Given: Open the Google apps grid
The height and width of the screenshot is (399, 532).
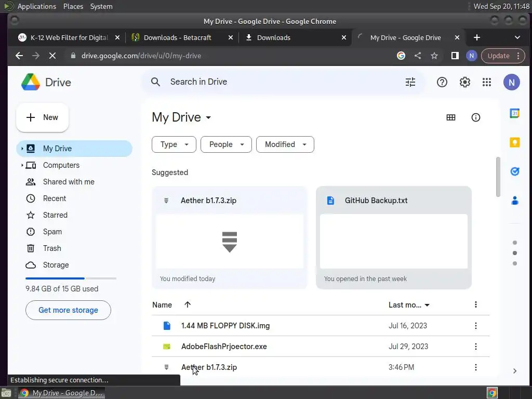Looking at the screenshot, I should tap(486, 82).
